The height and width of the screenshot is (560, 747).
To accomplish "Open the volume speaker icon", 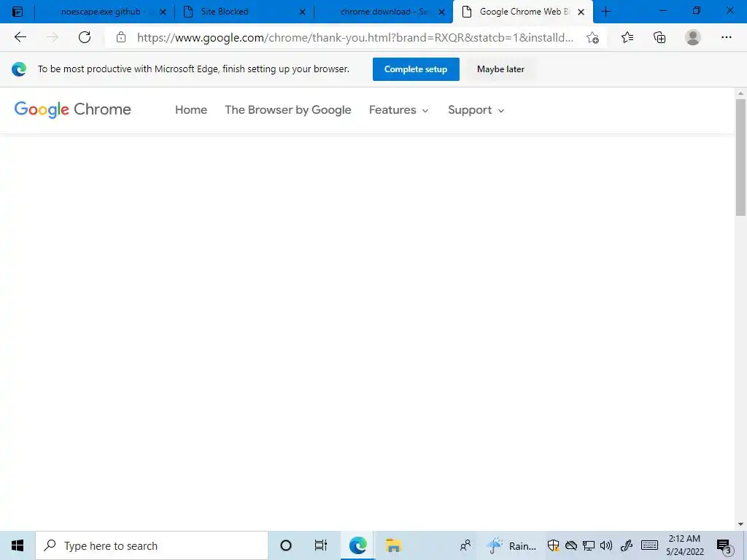I will [x=606, y=545].
